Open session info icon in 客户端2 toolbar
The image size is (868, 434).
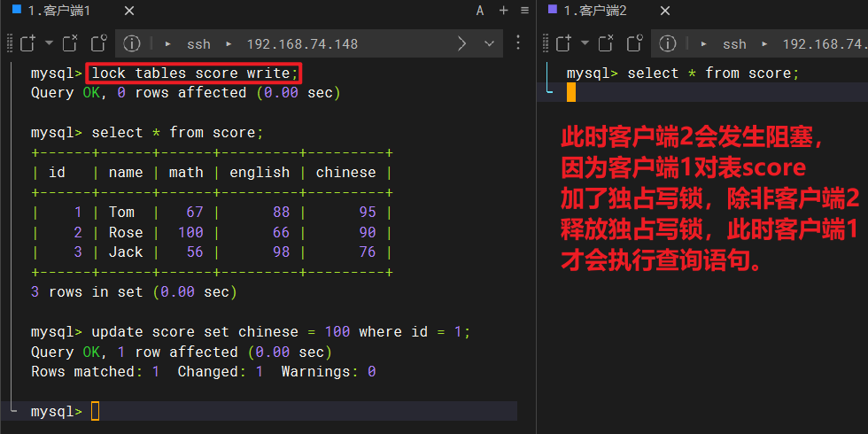tap(667, 43)
